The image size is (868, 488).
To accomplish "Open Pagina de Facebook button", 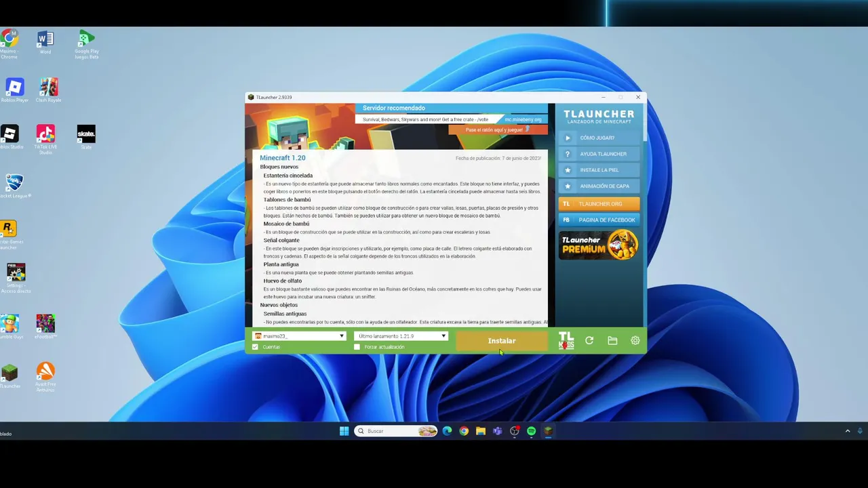I will [x=599, y=220].
